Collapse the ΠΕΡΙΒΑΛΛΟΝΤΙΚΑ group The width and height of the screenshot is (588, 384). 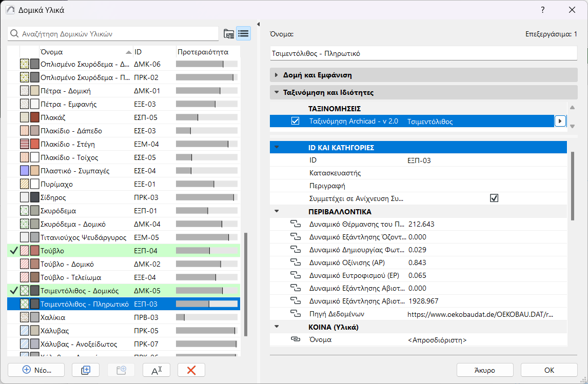[x=277, y=211]
